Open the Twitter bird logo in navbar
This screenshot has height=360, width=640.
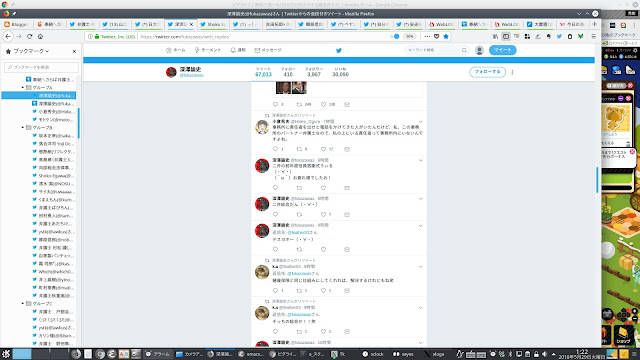[x=338, y=50]
